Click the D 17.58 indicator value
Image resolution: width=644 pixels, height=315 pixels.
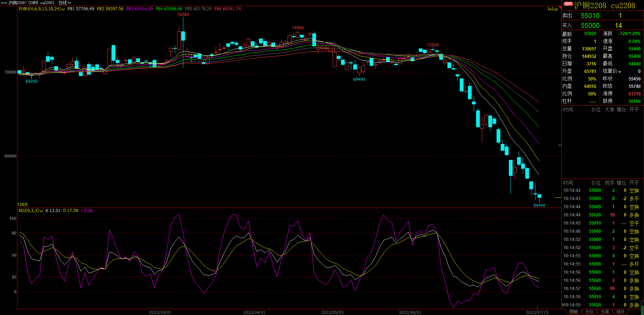pos(71,211)
